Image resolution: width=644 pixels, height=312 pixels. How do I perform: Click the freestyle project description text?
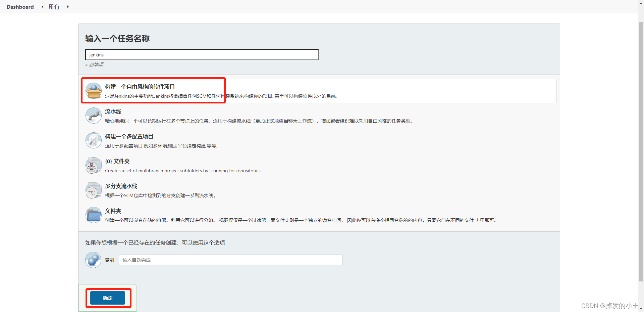click(x=221, y=96)
